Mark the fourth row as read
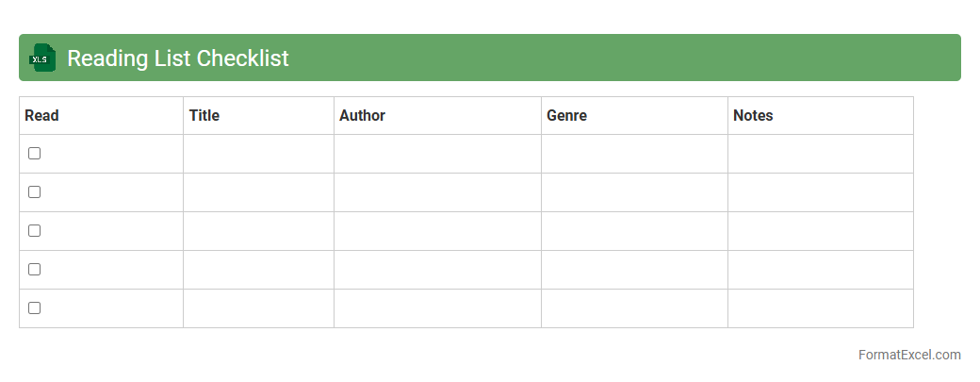The height and width of the screenshot is (382, 980). (35, 270)
